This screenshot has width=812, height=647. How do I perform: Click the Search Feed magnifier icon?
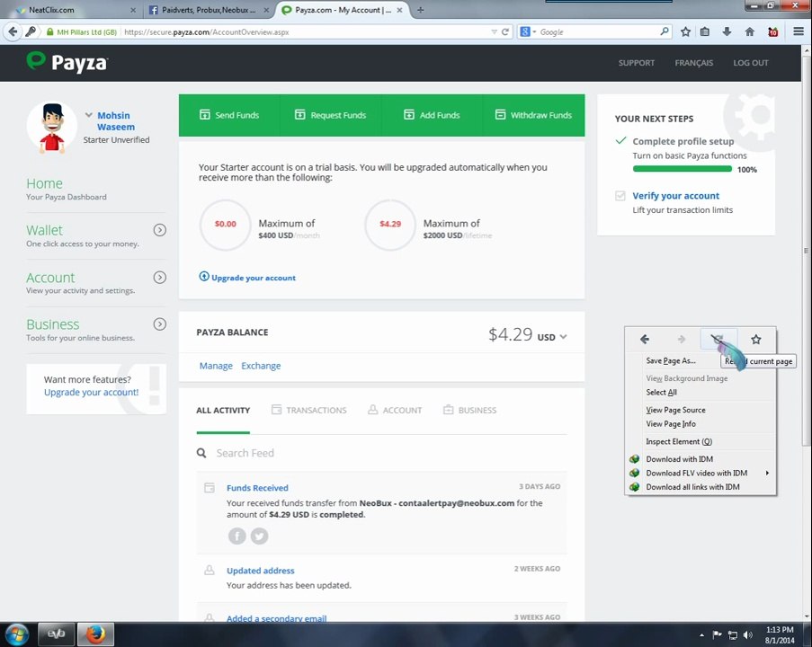(201, 453)
